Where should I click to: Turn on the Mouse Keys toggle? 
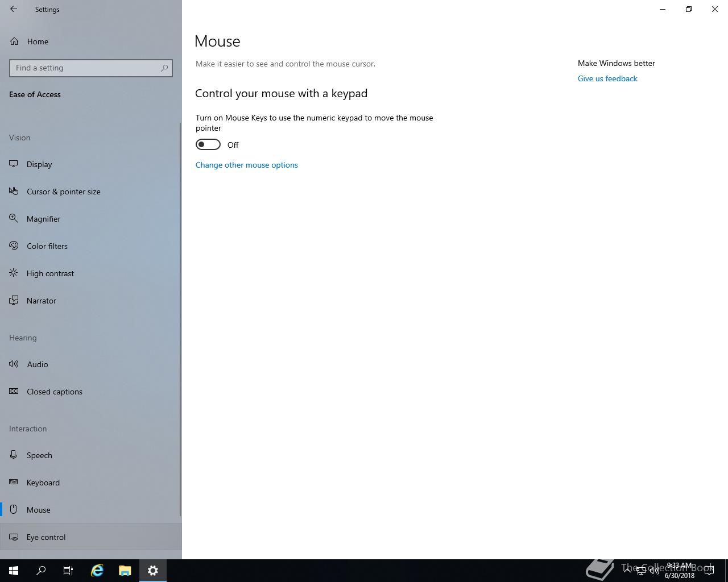(x=208, y=145)
